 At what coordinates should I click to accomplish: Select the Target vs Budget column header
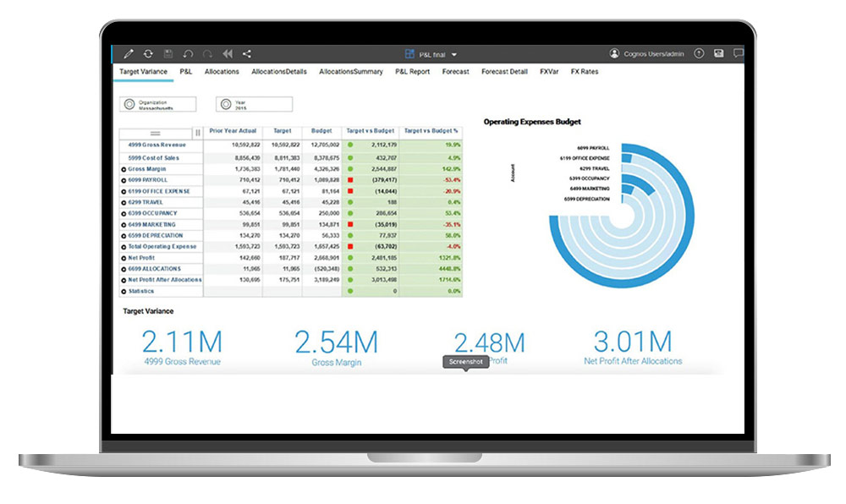[371, 131]
